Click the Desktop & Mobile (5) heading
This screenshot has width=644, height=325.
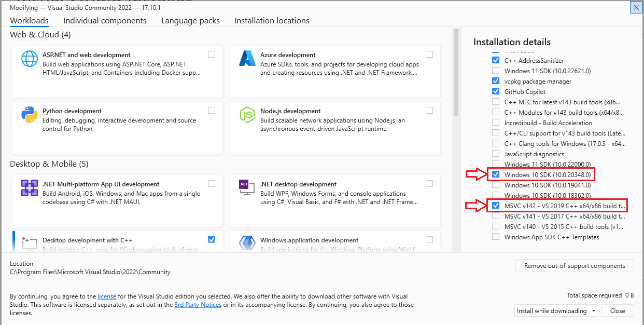49,164
